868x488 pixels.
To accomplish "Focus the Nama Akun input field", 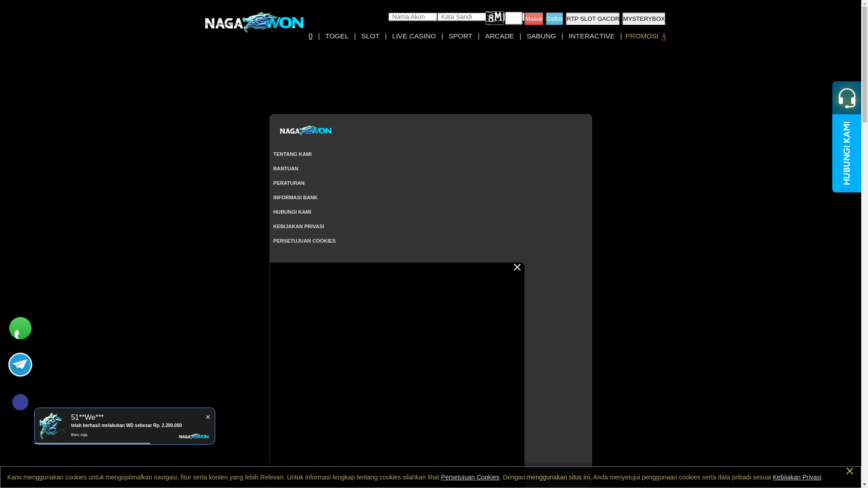I will click(412, 17).
